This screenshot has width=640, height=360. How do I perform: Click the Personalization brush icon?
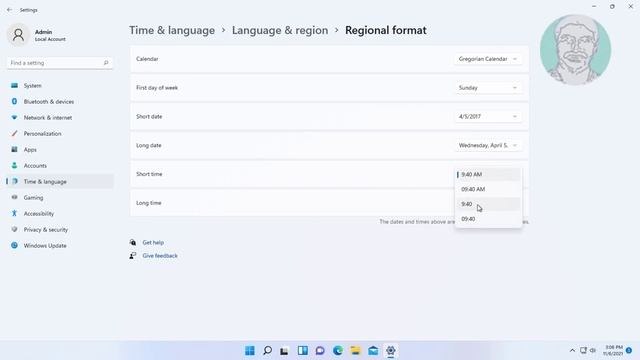coord(14,133)
